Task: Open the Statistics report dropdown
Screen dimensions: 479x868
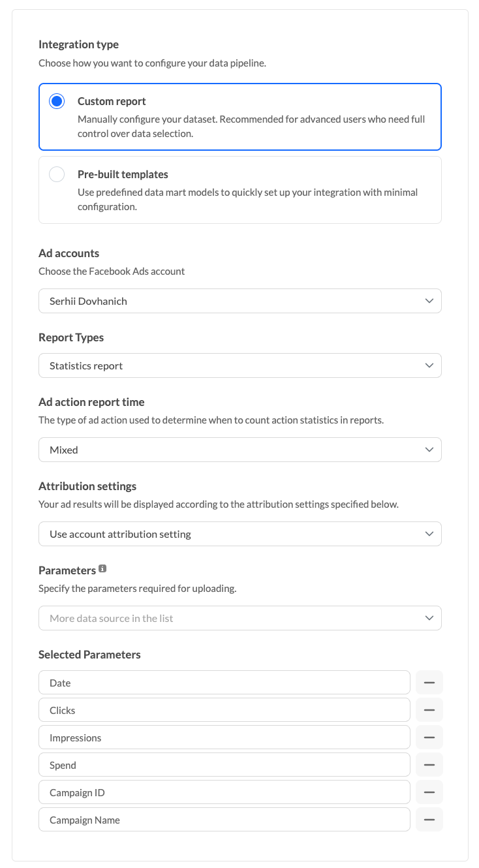Action: click(239, 365)
